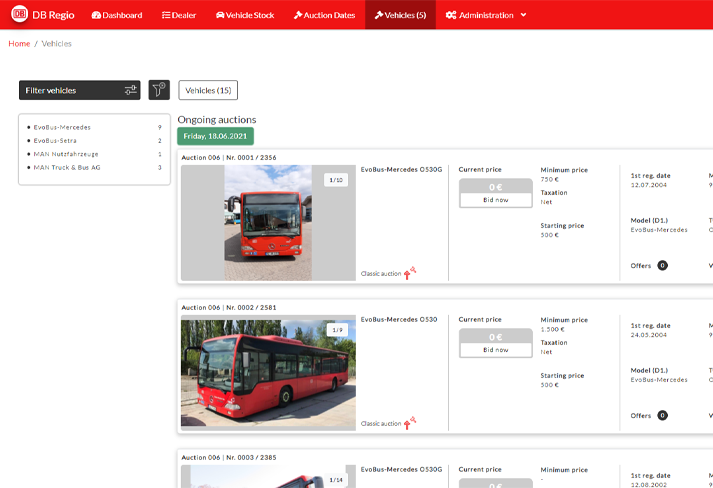Open the EvoBus-Mercedes O530G title in Nr. 0001
The height and width of the screenshot is (488, 713).
(401, 170)
